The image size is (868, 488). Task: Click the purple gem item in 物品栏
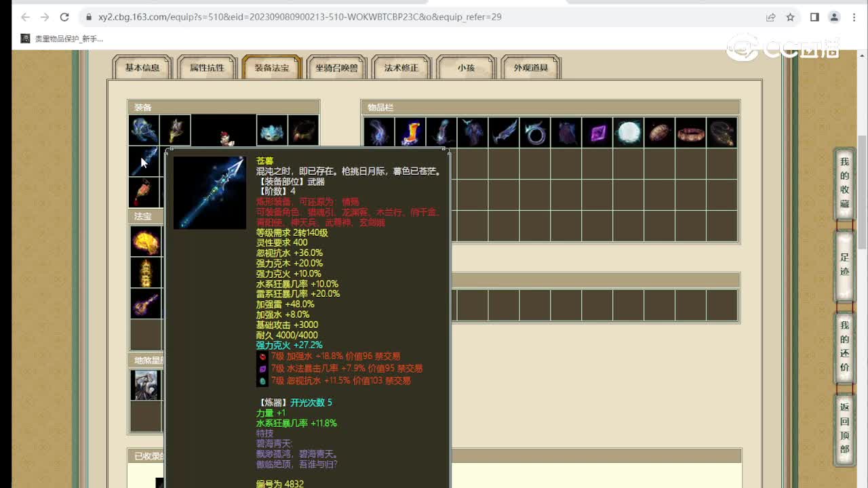(597, 133)
